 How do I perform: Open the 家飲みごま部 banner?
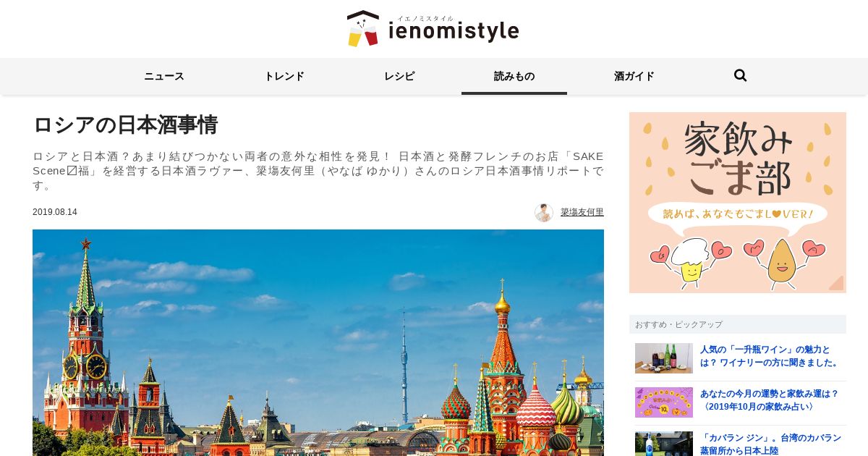738,203
